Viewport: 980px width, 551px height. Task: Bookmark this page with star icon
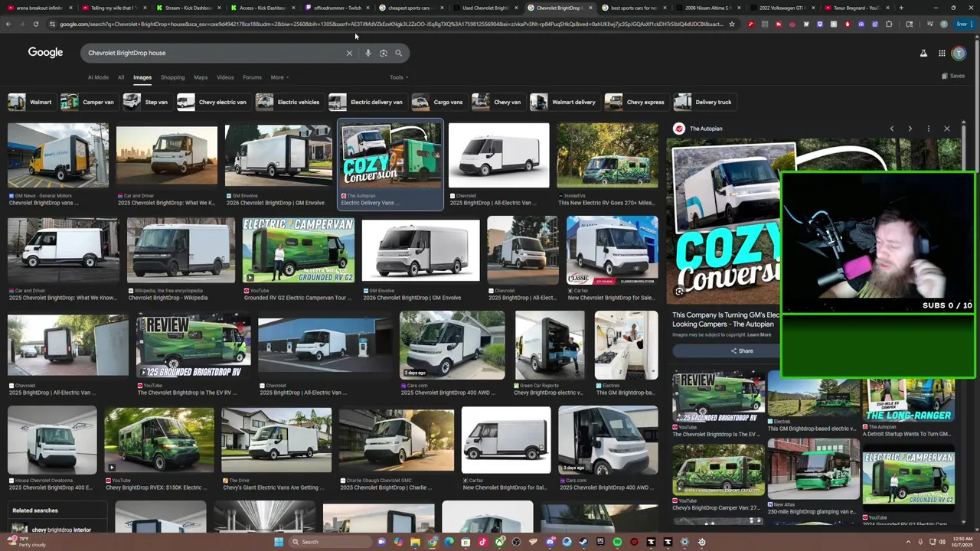point(731,24)
